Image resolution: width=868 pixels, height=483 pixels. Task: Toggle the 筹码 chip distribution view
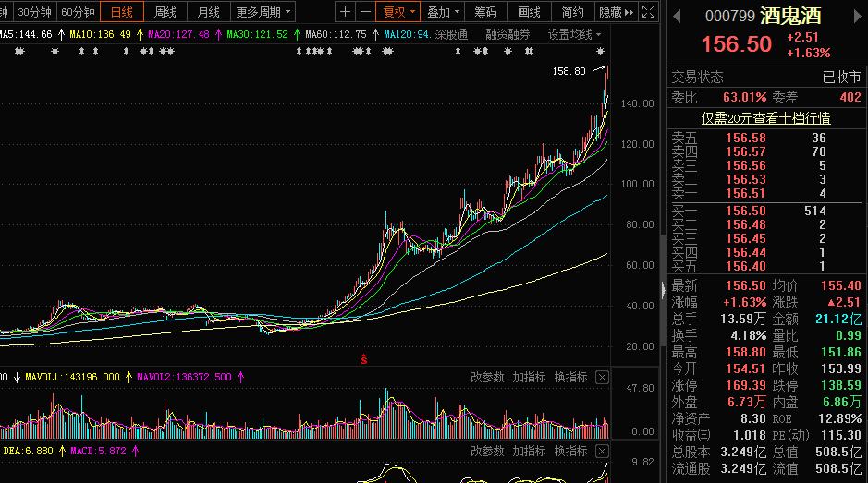485,12
